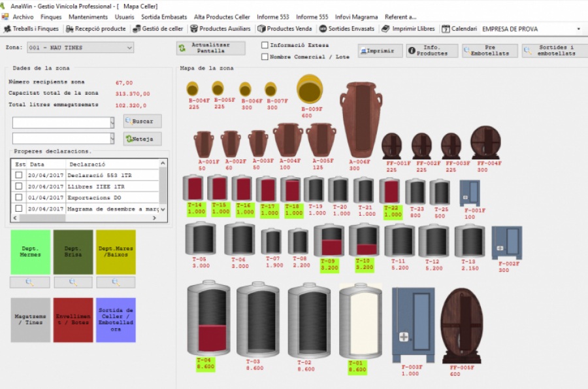Open EMPRESA DE PROVA dropdown arrow
Image resolution: width=588 pixels, height=389 pixels.
coord(579,29)
